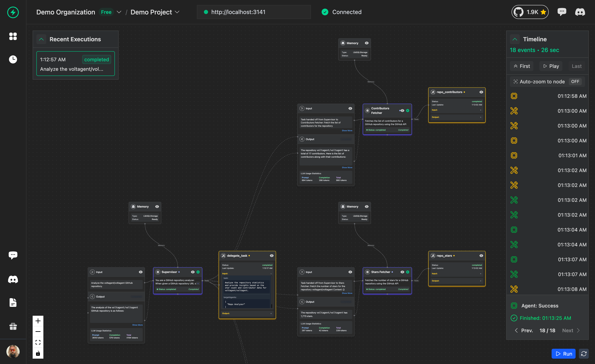The image size is (595, 364).
Task: Toggle Auto-zoom to node OFF switch
Action: tap(575, 82)
